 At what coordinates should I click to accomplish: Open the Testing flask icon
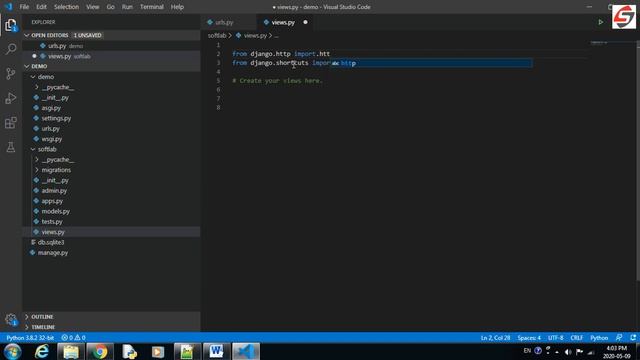point(11,147)
